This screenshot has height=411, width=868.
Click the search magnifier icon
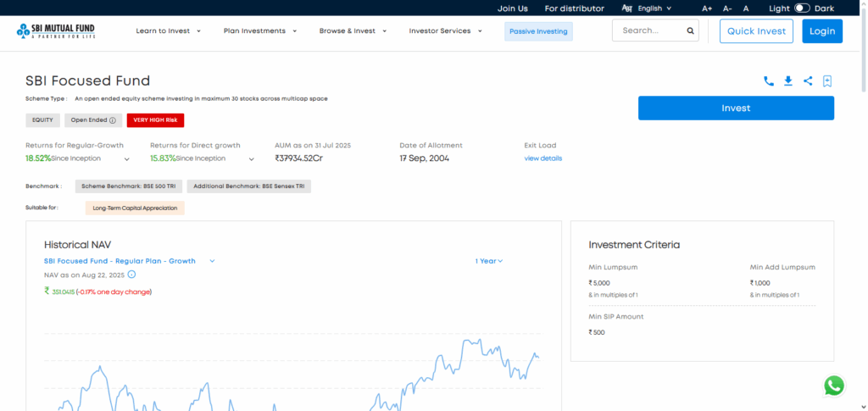(690, 31)
